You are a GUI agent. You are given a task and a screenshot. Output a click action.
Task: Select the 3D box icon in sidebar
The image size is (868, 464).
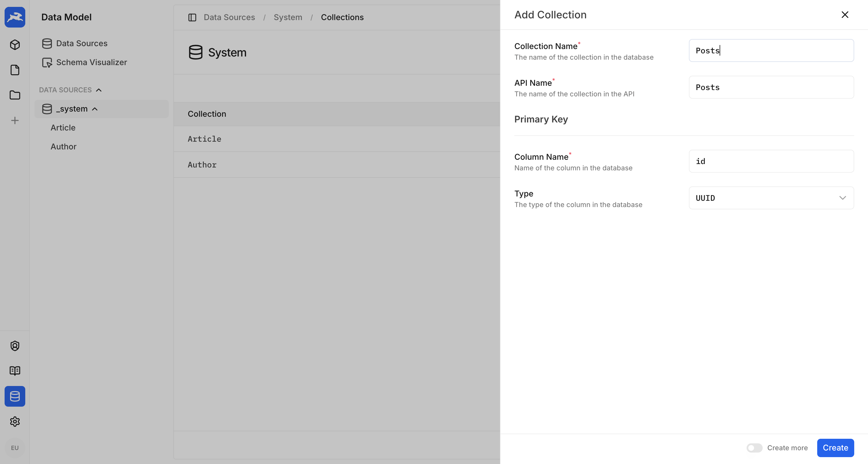tap(15, 44)
